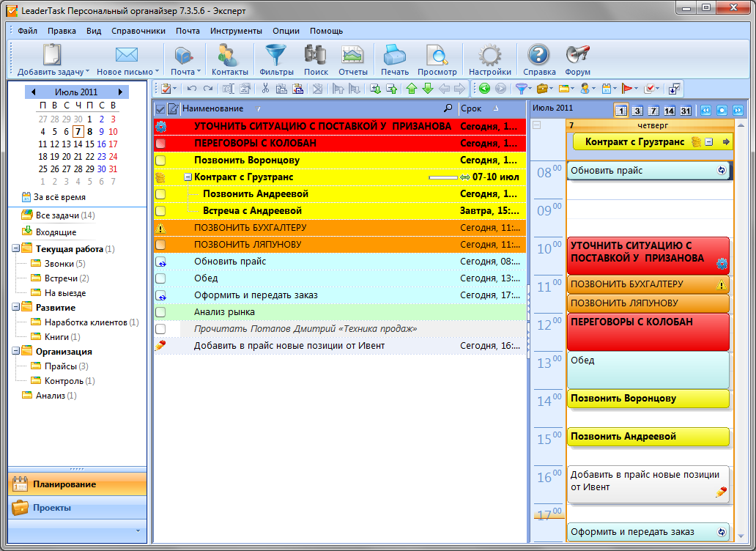This screenshot has width=756, height=551.
Task: Collapse the Развитие tree node
Action: click(x=15, y=307)
